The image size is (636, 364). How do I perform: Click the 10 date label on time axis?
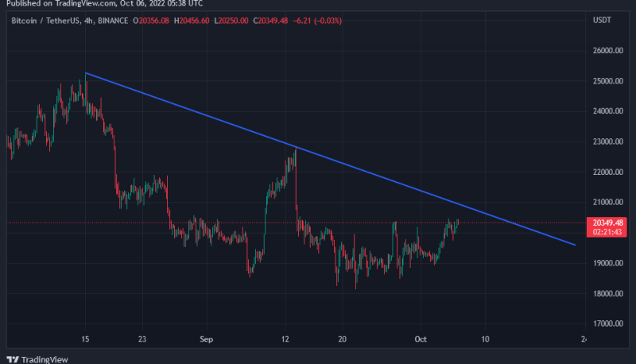(485, 339)
